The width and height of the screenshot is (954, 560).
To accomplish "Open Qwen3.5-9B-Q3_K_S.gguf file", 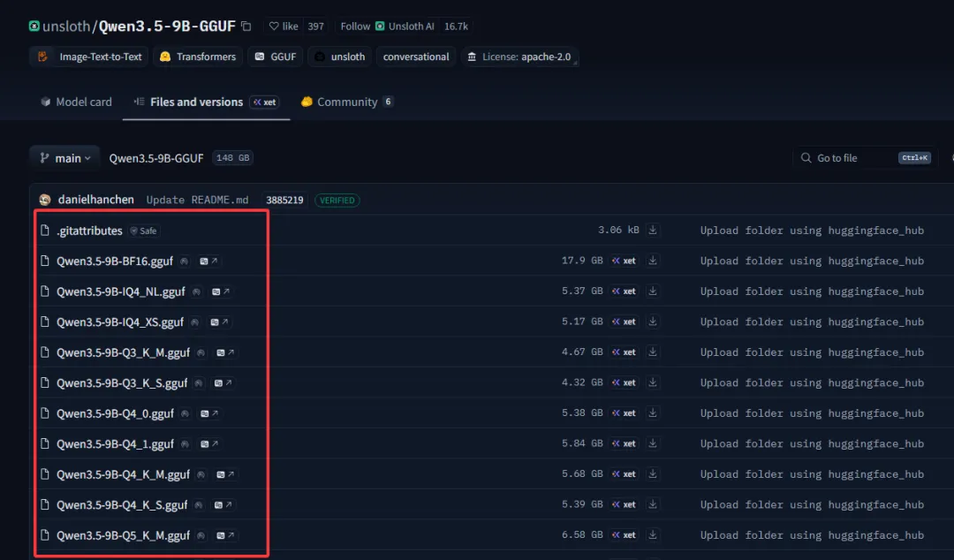I will tap(122, 382).
